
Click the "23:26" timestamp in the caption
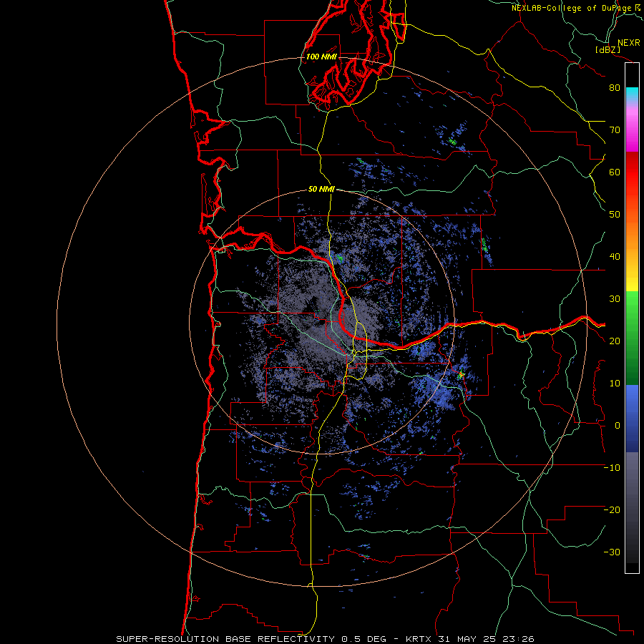tap(518, 639)
